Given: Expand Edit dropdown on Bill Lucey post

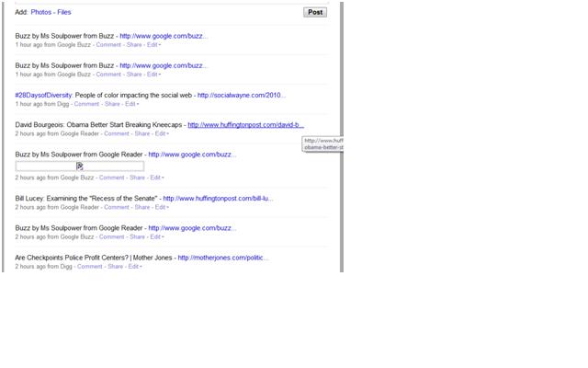Looking at the screenshot, I should click(x=162, y=207).
